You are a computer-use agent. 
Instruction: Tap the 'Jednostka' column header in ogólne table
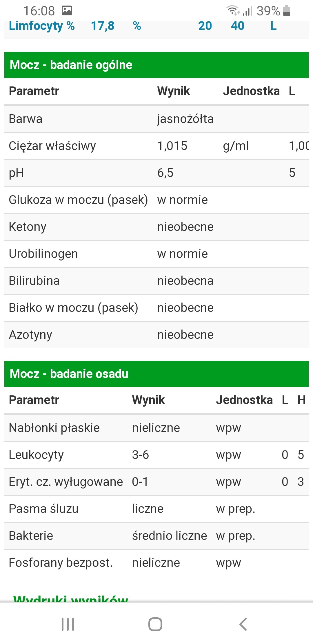pos(251,91)
